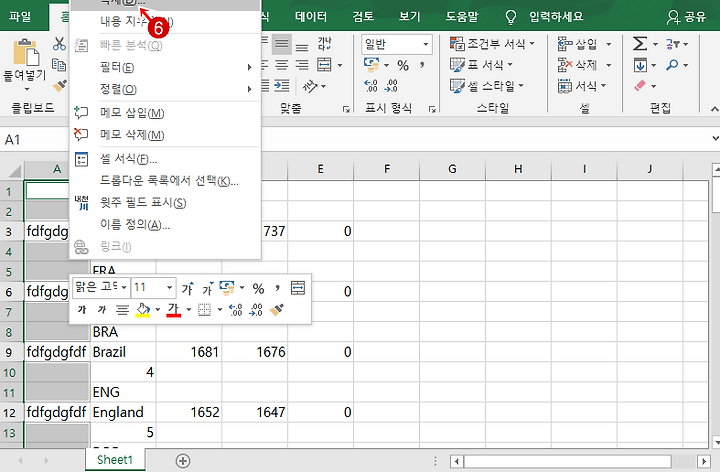Click the Cut scissors icon
The height and width of the screenshot is (472, 720).
coord(59,44)
